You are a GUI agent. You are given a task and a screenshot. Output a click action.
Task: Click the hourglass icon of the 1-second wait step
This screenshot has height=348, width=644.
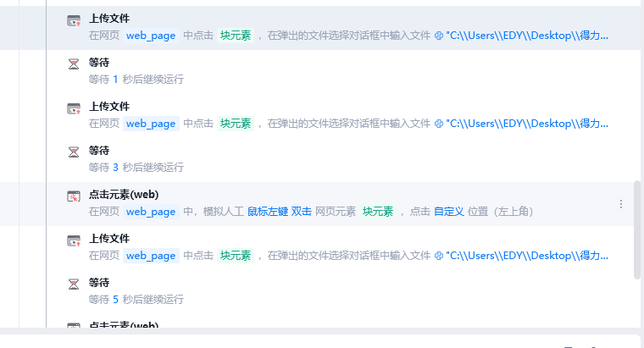74,64
